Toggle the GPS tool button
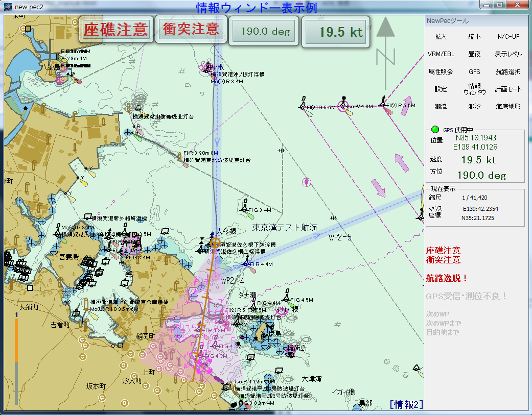 [474, 71]
